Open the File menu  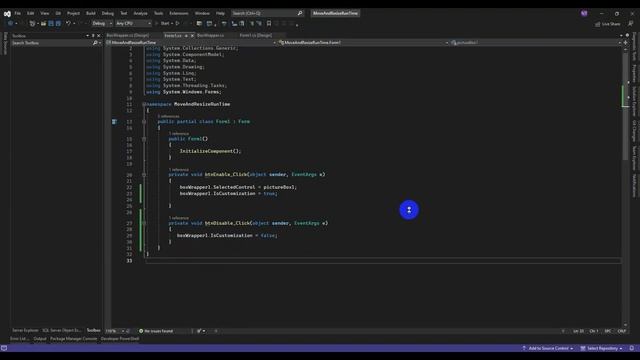tap(18, 13)
